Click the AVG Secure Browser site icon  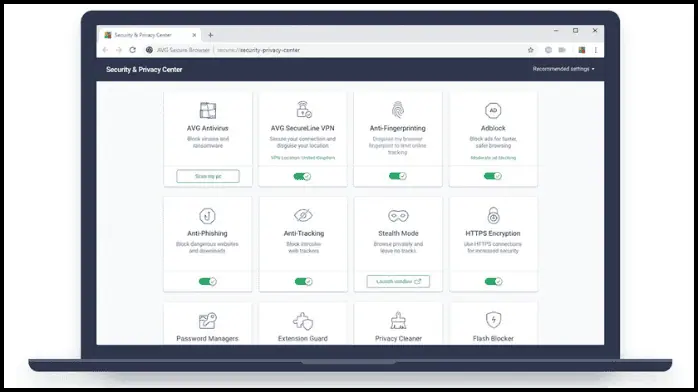[149, 50]
